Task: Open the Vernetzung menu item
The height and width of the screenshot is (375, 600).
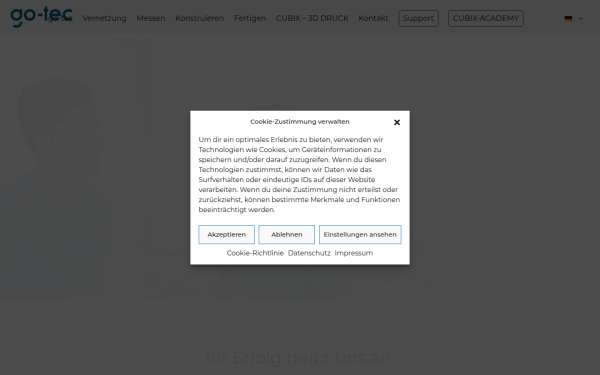Action: pos(104,18)
